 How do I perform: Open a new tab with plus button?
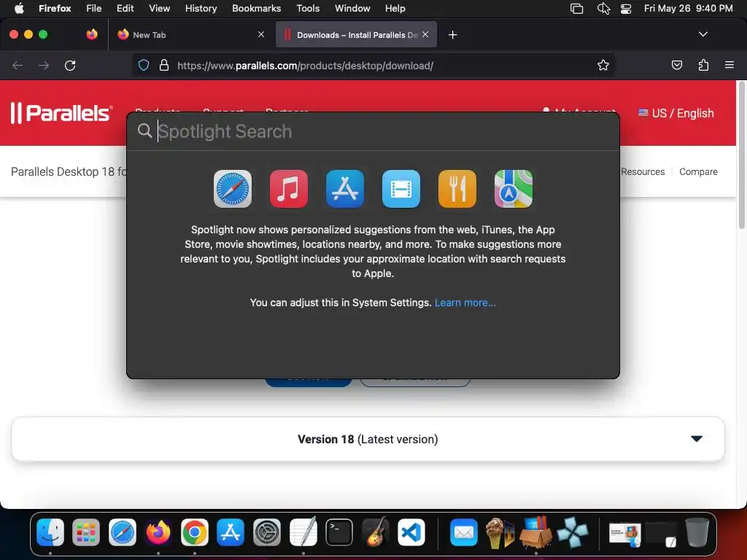coord(452,35)
